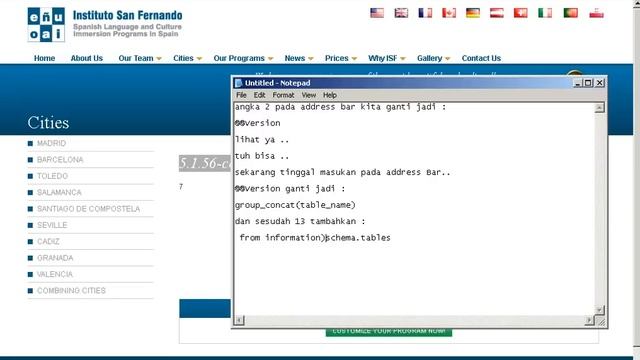The image size is (640, 360).
Task: Open SANTIAGO DE COMPOSTELA link
Action: 88,209
